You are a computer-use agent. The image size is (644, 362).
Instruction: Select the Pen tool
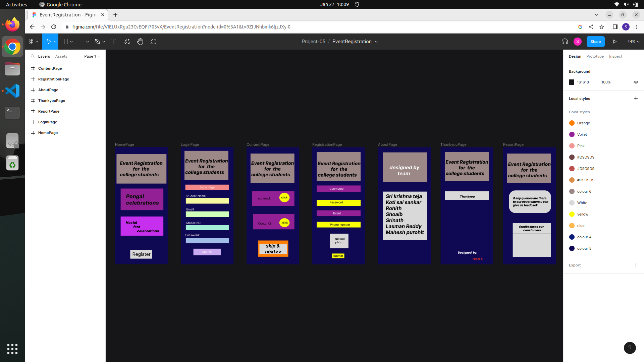tap(98, 42)
